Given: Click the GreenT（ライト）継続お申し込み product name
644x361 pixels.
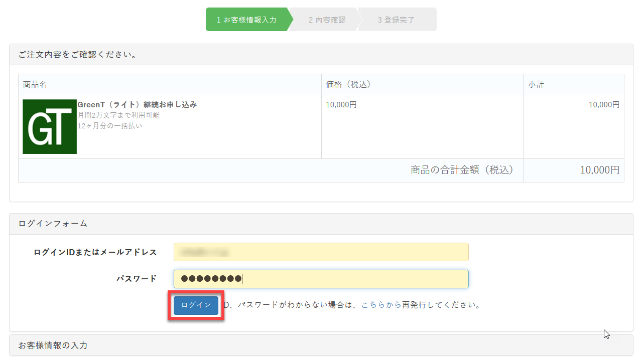Looking at the screenshot, I should click(137, 105).
